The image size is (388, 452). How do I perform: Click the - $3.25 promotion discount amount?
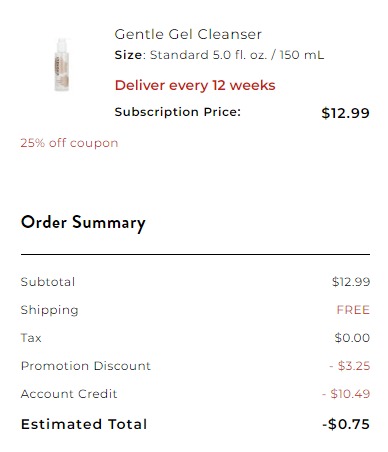[349, 366]
